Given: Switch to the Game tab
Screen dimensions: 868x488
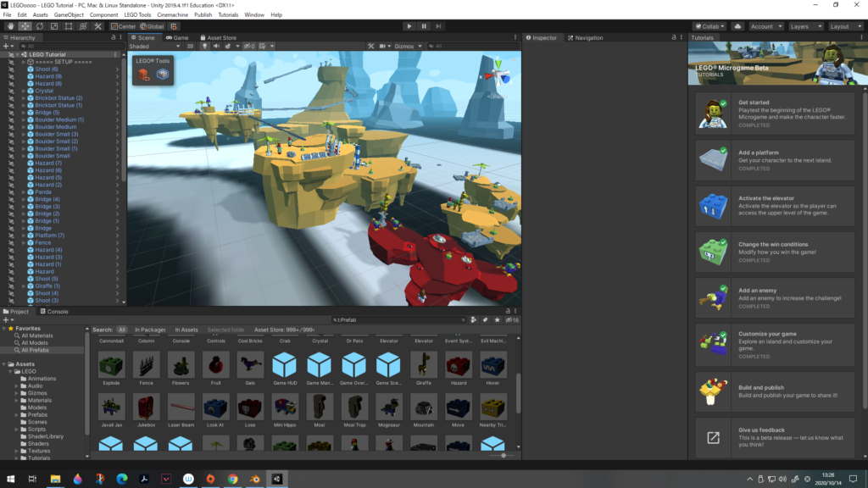Looking at the screenshot, I should click(177, 37).
